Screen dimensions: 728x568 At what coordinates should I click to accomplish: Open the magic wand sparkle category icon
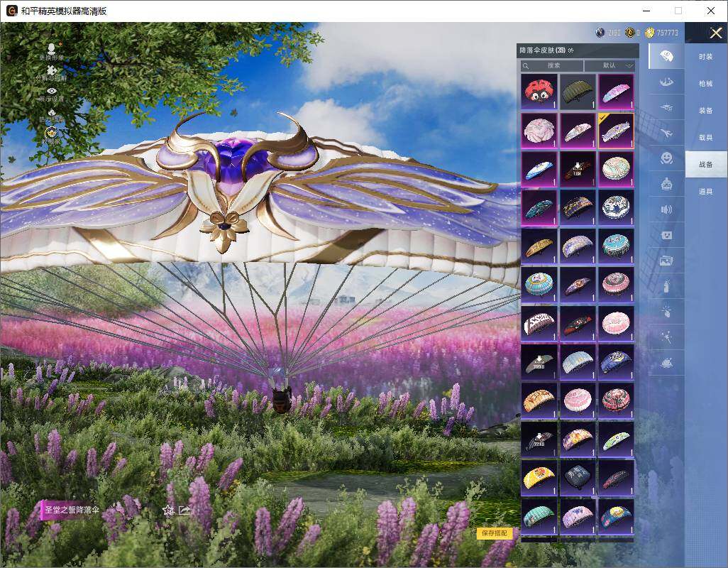coord(666,337)
